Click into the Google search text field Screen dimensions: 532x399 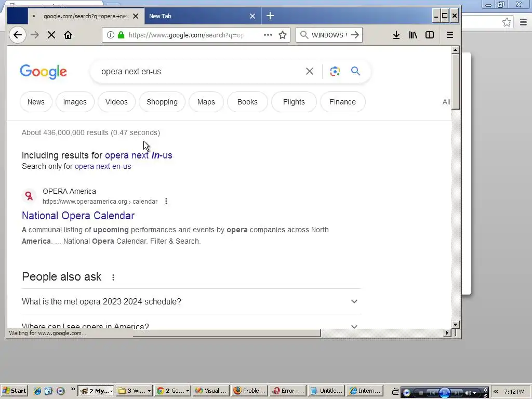(x=200, y=71)
